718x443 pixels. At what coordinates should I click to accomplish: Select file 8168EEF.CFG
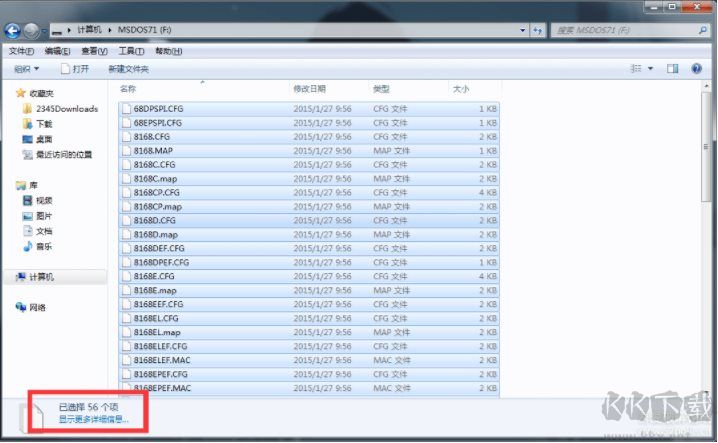(x=309, y=305)
